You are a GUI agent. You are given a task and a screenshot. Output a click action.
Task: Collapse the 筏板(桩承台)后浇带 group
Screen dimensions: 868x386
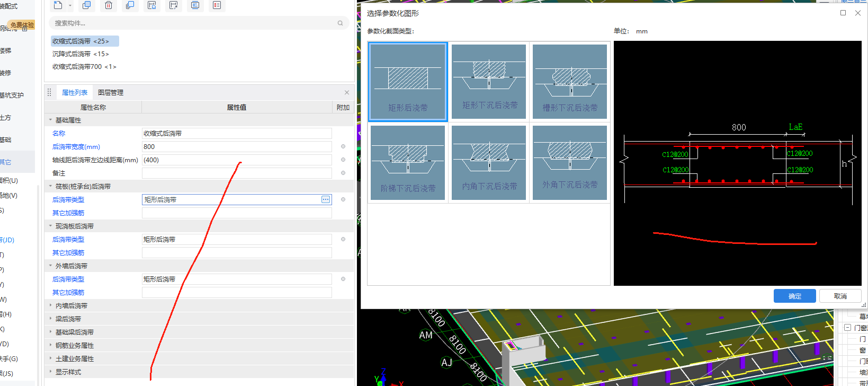pyautogui.click(x=51, y=186)
